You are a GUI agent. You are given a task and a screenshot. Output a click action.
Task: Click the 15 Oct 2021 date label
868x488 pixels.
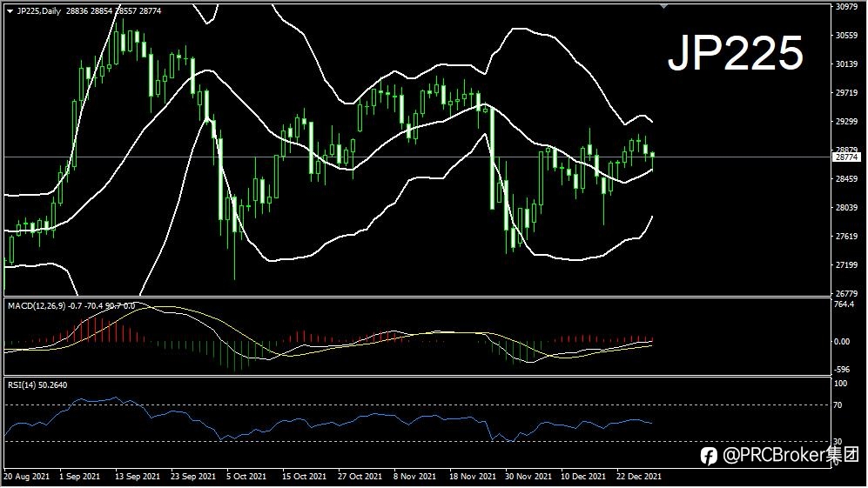(x=305, y=477)
